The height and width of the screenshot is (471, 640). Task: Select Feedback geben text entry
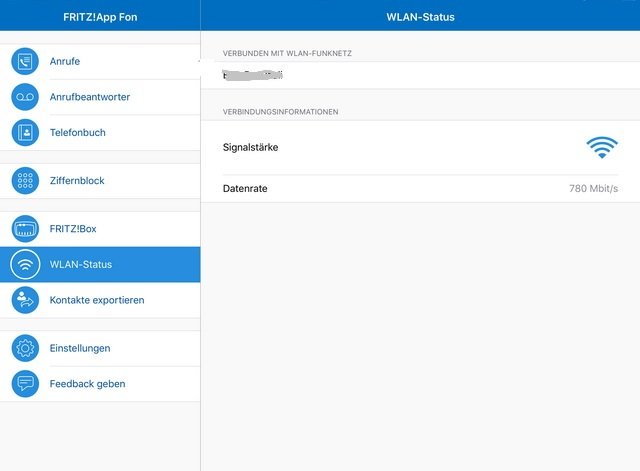coord(88,384)
